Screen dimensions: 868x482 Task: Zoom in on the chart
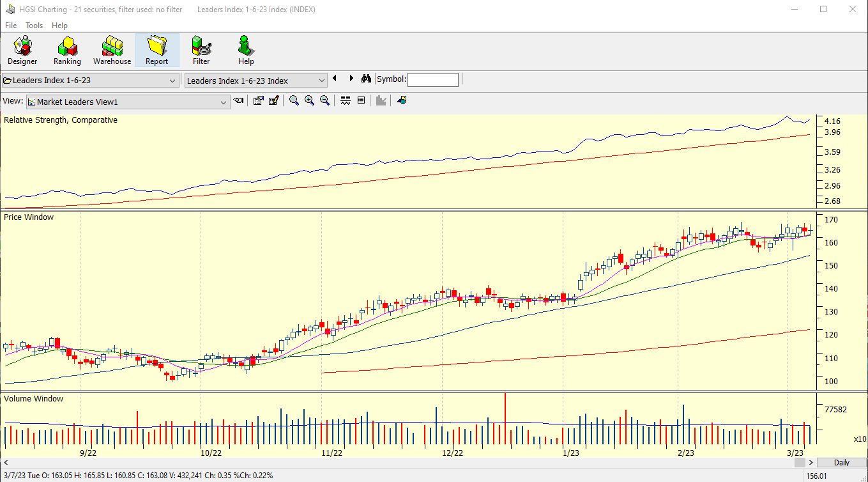pyautogui.click(x=309, y=100)
